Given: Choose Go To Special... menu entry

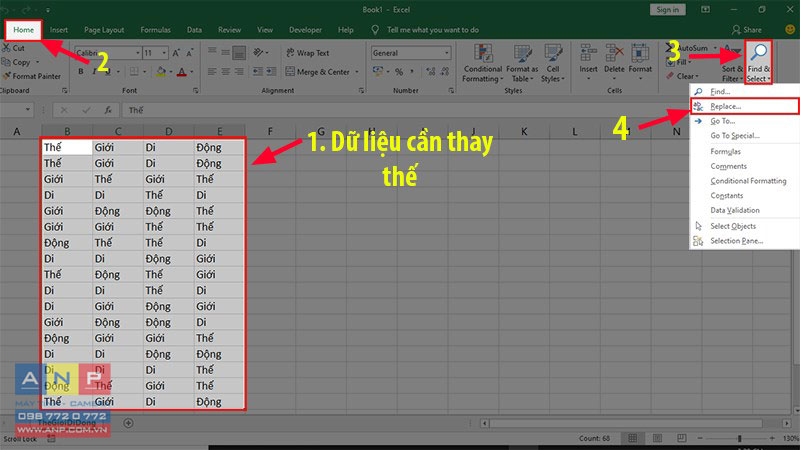Looking at the screenshot, I should click(x=744, y=136).
